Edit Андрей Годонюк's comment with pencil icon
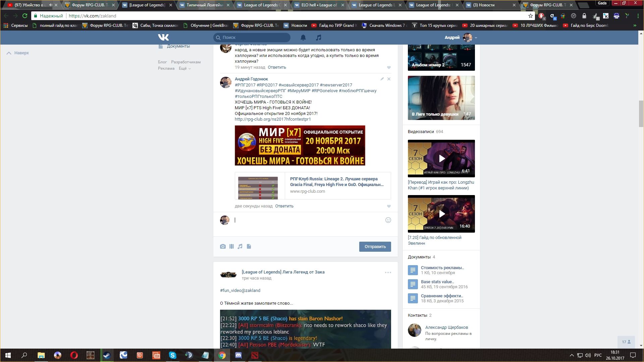The width and height of the screenshot is (644, 362). click(382, 79)
